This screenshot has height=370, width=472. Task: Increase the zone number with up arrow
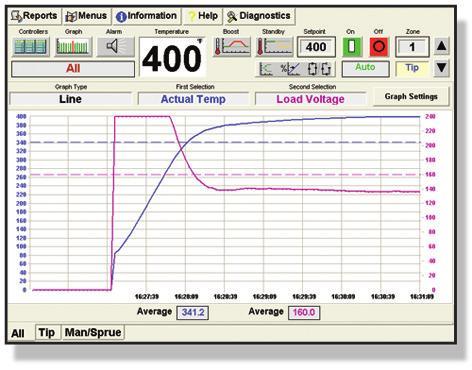(x=441, y=46)
